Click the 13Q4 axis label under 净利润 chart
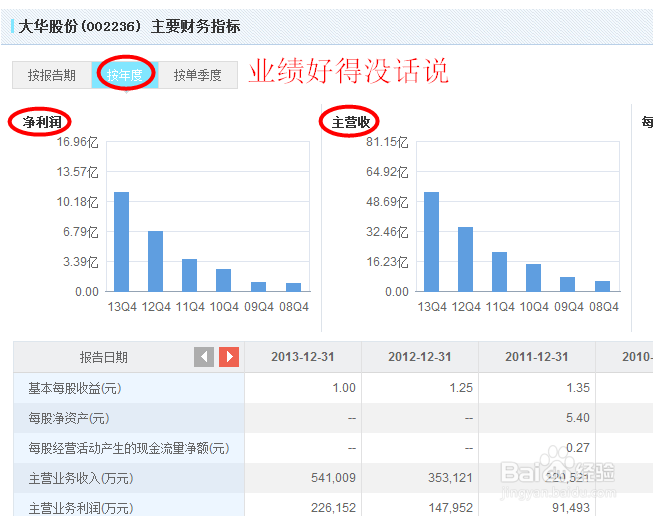The height and width of the screenshot is (516, 653). click(x=122, y=307)
